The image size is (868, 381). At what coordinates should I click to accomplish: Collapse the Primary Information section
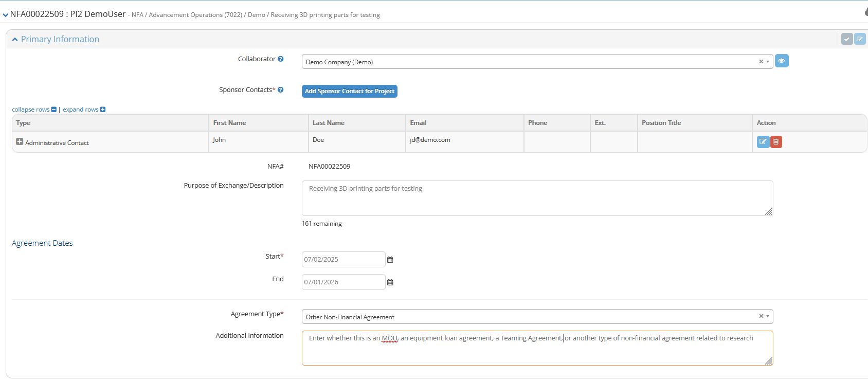coord(15,40)
